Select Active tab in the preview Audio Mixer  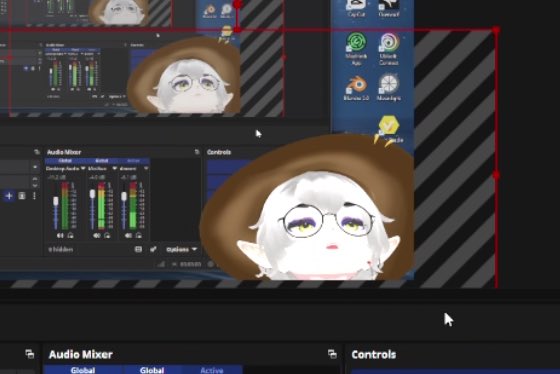(x=133, y=161)
